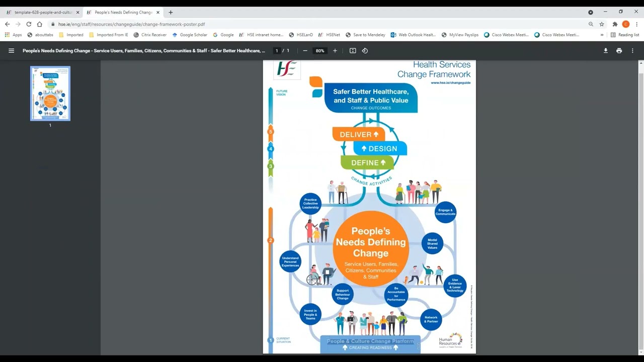Open the Reading list button

(x=625, y=35)
